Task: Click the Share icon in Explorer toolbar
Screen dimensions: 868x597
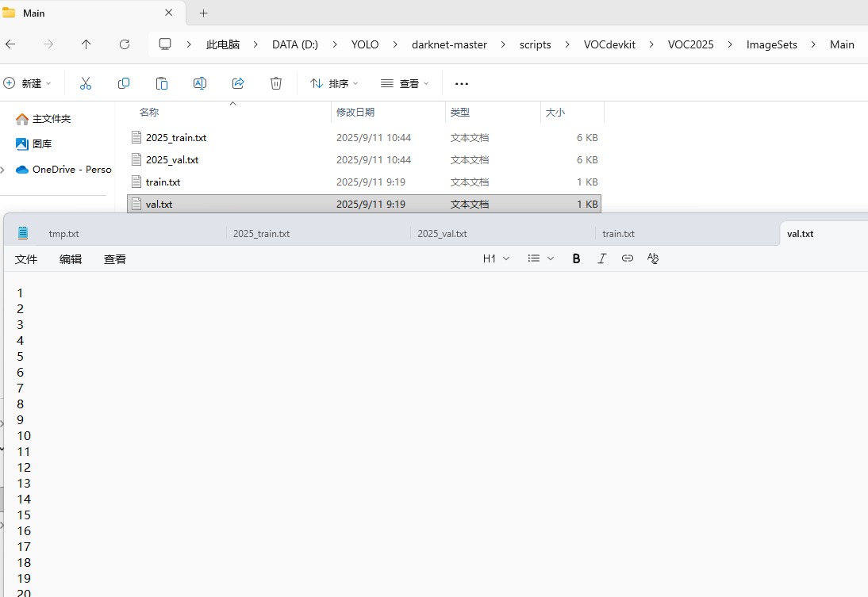Action: 238,83
